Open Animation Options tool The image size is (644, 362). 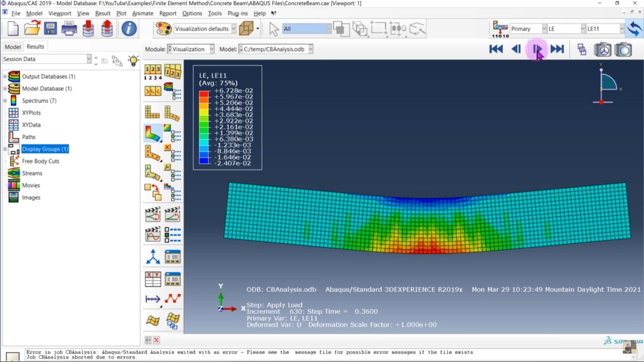tap(173, 235)
